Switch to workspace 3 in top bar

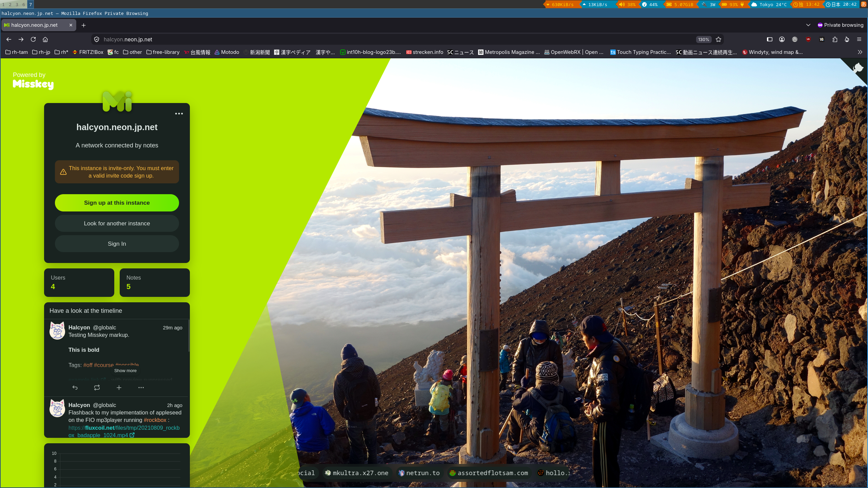(x=17, y=4)
